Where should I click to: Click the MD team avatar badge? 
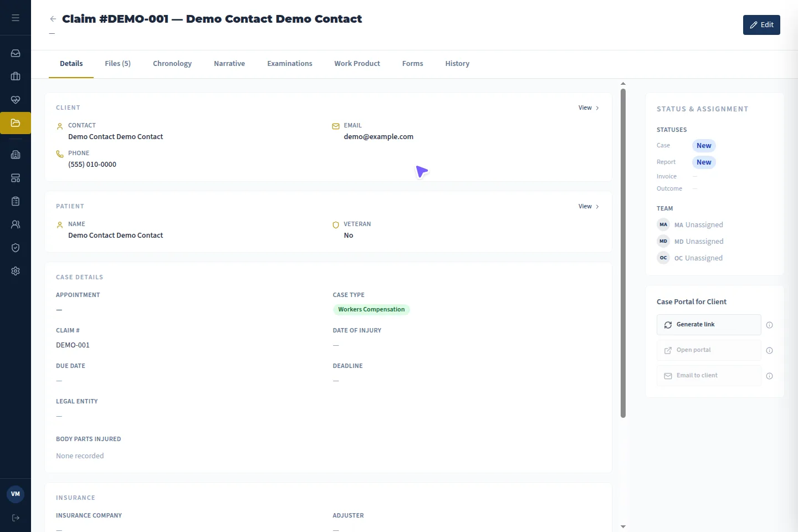click(663, 241)
